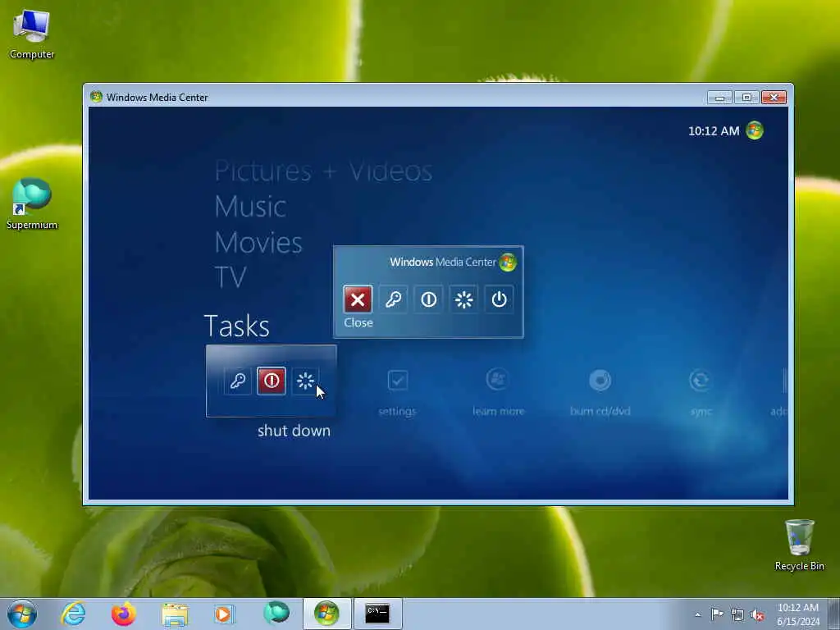The width and height of the screenshot is (840, 630).
Task: Open the Recycle Bin desktop icon
Action: [x=799, y=545]
